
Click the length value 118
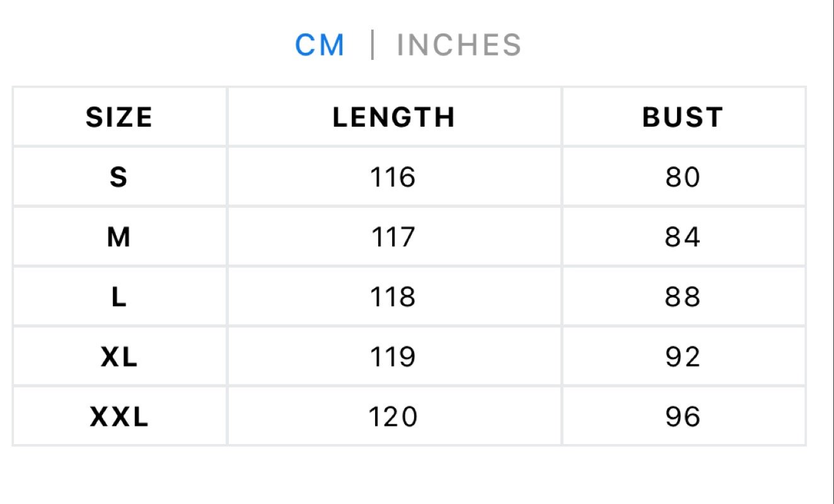393,297
